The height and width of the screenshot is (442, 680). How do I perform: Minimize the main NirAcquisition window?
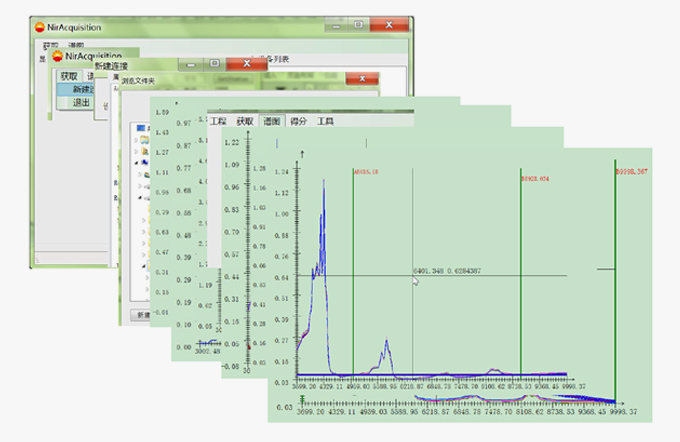click(337, 26)
